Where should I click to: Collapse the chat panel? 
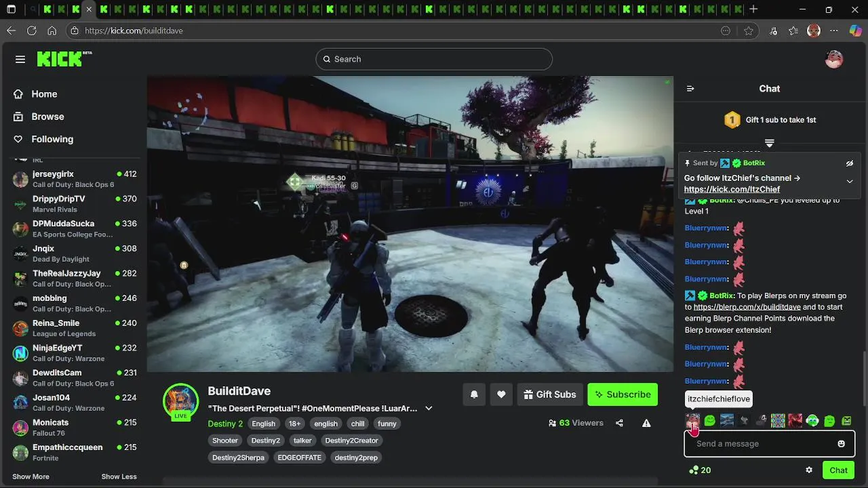690,89
